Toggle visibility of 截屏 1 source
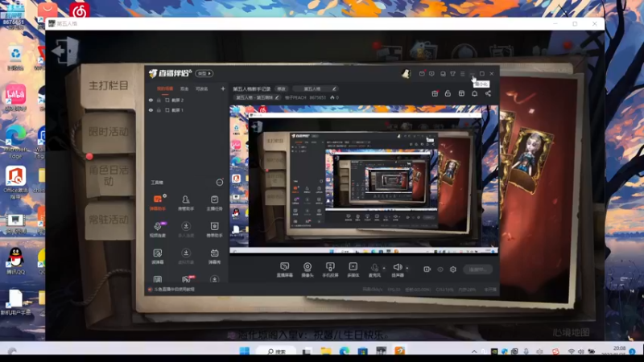This screenshot has height=362, width=644. coord(151,110)
